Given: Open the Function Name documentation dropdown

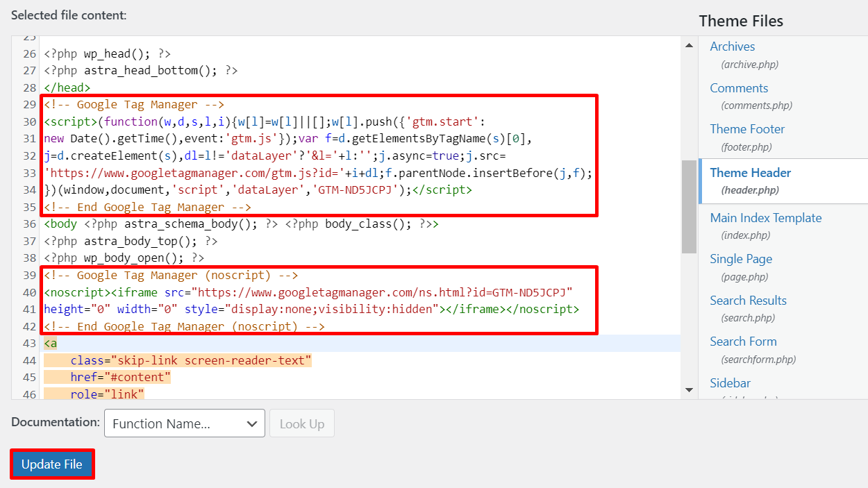Looking at the screenshot, I should (x=184, y=423).
